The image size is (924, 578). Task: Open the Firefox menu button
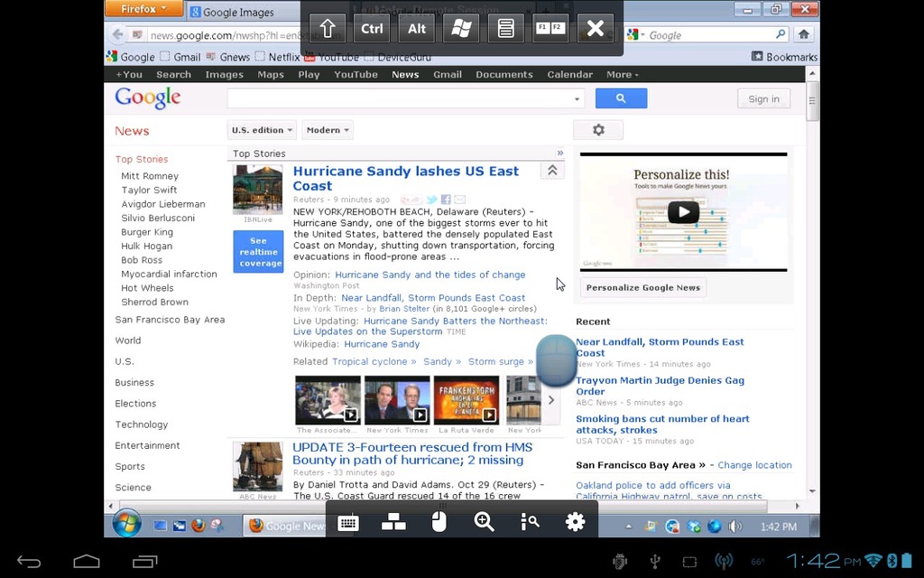click(x=143, y=9)
